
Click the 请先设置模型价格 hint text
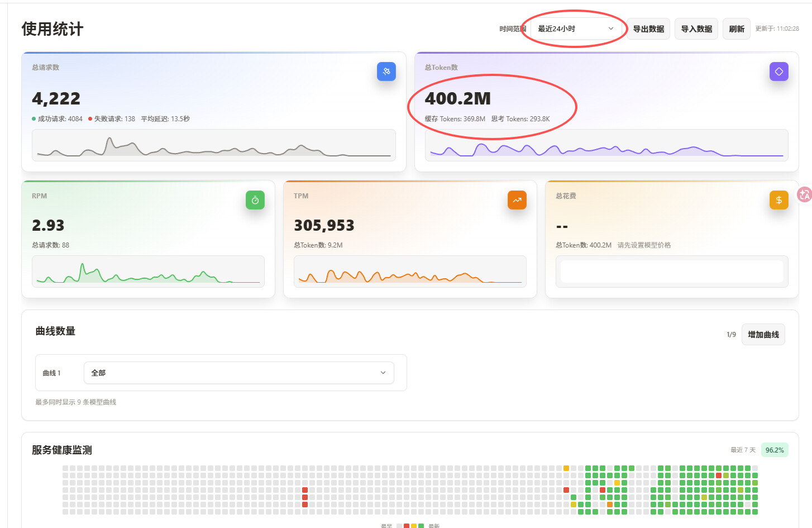644,245
